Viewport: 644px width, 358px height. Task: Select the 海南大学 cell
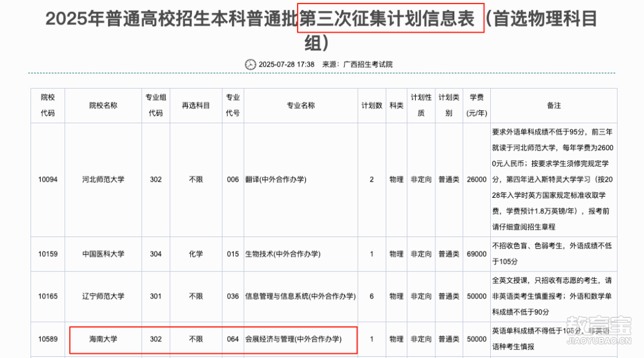click(103, 339)
